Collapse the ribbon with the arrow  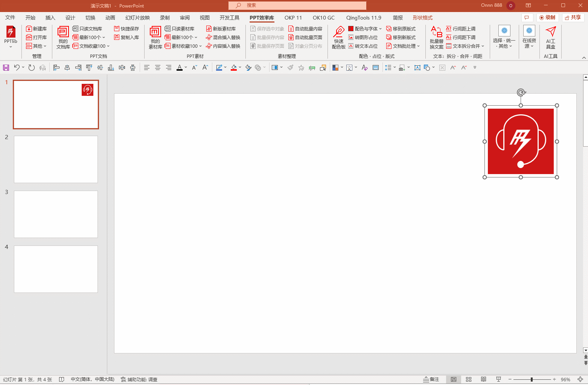coord(584,58)
